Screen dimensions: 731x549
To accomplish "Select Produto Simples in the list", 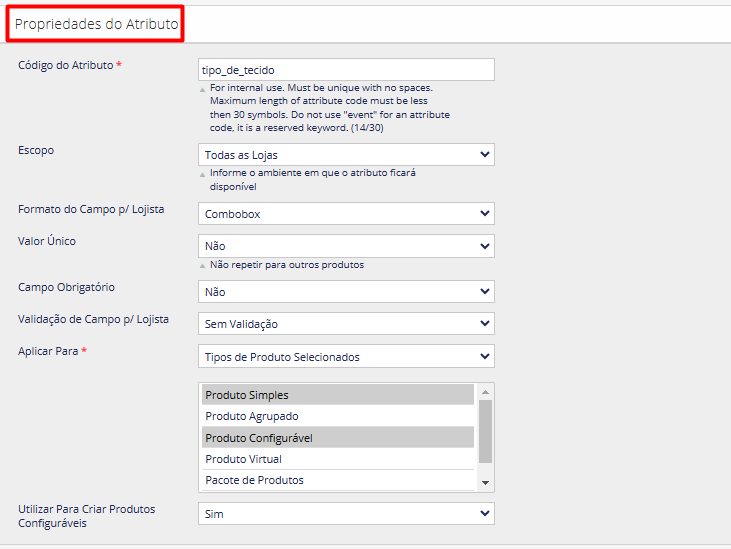I will coord(338,395).
